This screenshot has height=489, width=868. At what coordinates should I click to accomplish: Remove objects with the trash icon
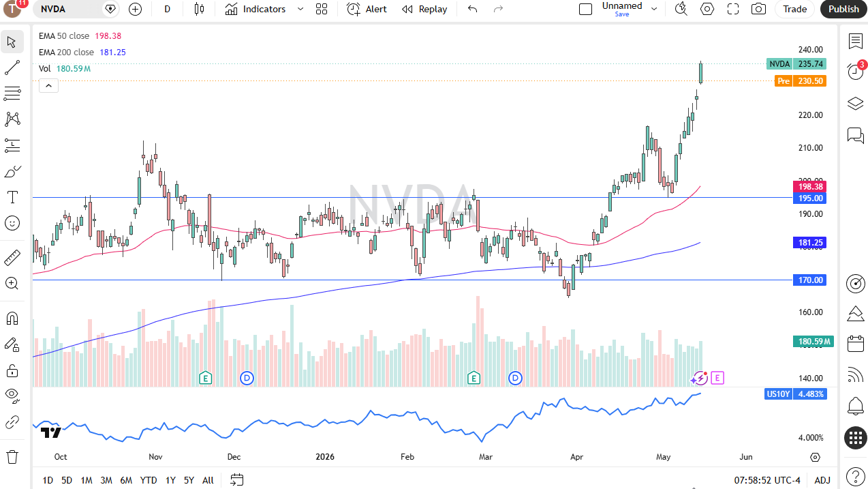pos(12,456)
